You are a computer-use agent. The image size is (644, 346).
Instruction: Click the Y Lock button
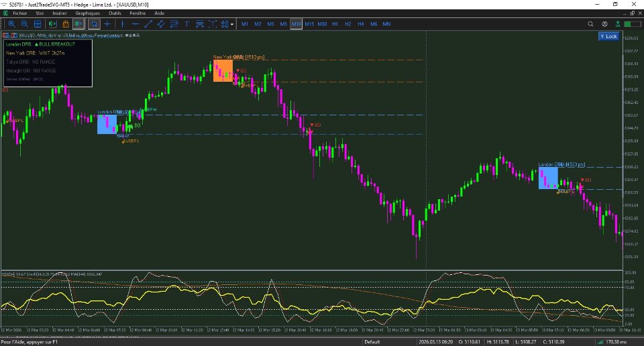[608, 36]
